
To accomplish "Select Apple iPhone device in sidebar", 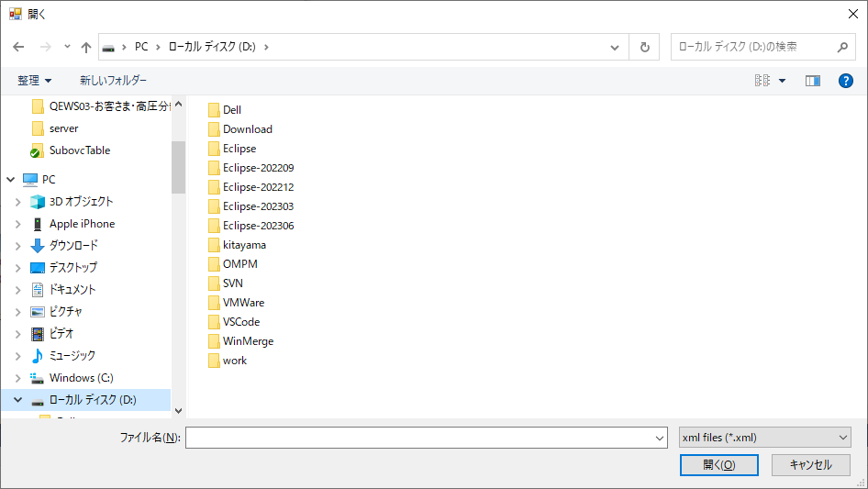I will 82,224.
